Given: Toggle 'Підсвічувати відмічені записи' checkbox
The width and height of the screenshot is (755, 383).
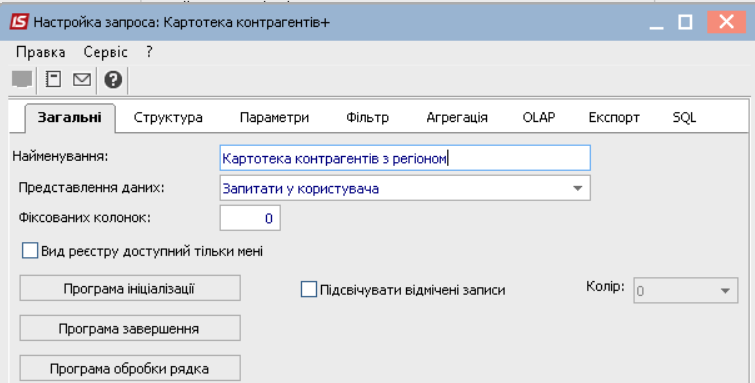Looking at the screenshot, I should pos(309,290).
